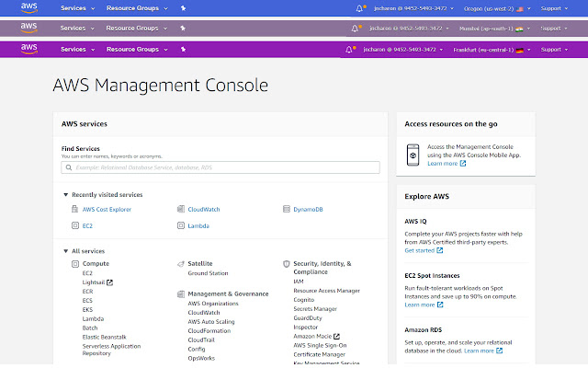Click external link icon next to Lightsail
The height and width of the screenshot is (368, 588).
tap(109, 282)
